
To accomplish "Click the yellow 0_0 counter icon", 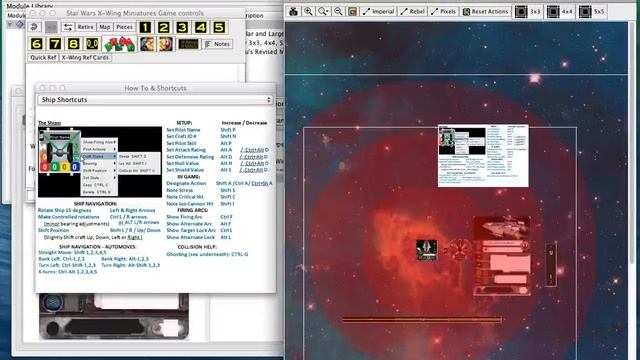I will point(92,44).
